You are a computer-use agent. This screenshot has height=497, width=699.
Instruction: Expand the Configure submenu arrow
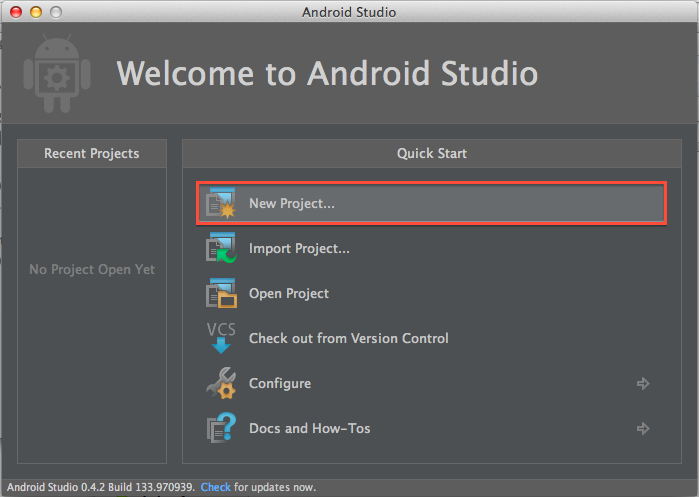643,383
